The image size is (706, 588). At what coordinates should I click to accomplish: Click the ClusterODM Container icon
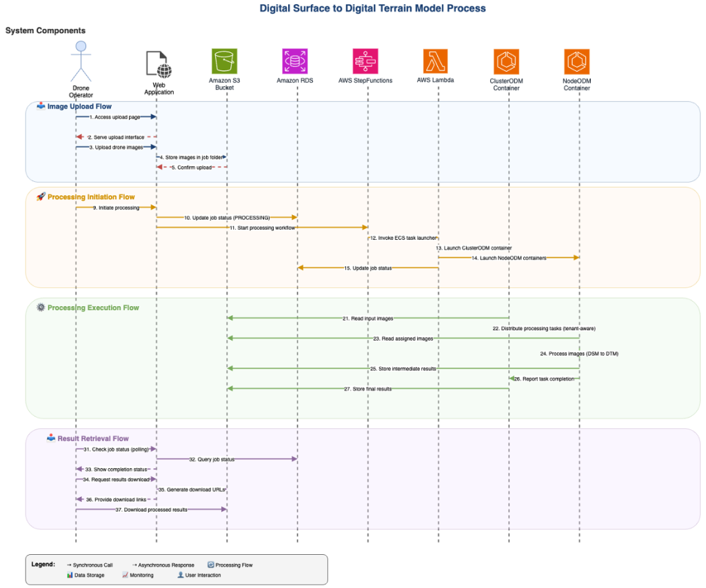(507, 61)
